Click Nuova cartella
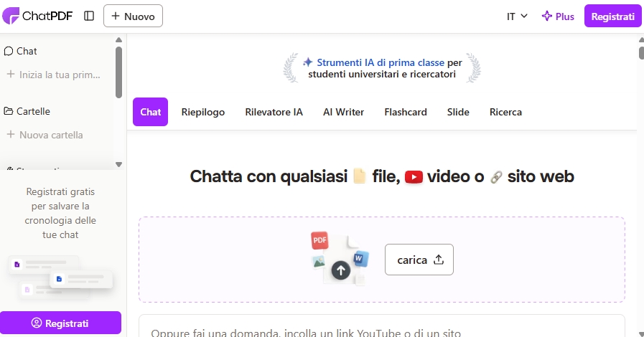The image size is (644, 337). click(x=45, y=135)
